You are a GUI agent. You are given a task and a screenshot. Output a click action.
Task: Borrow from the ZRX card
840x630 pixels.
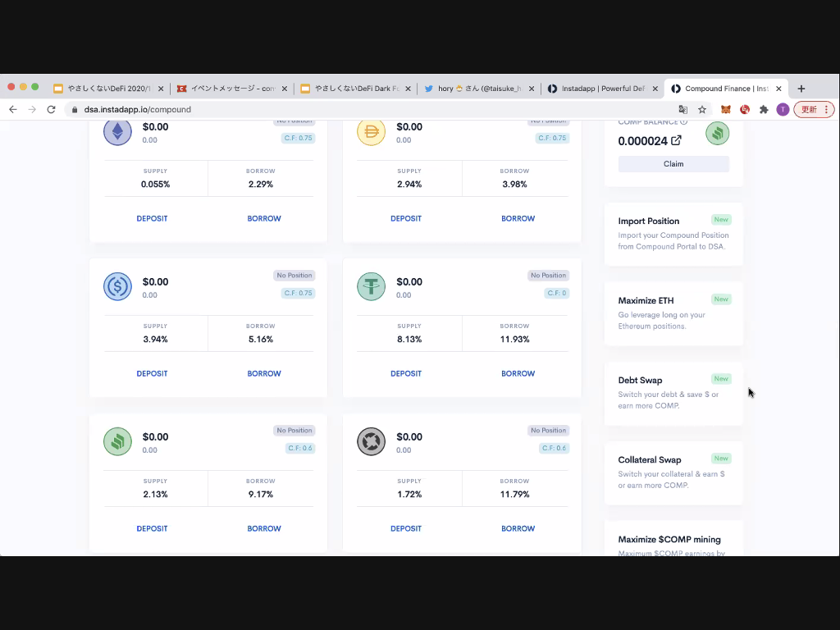(x=518, y=528)
